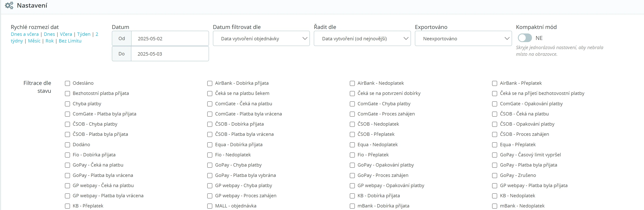Select the MALL - objednávka checkbox
This screenshot has width=644, height=210.
(210, 206)
